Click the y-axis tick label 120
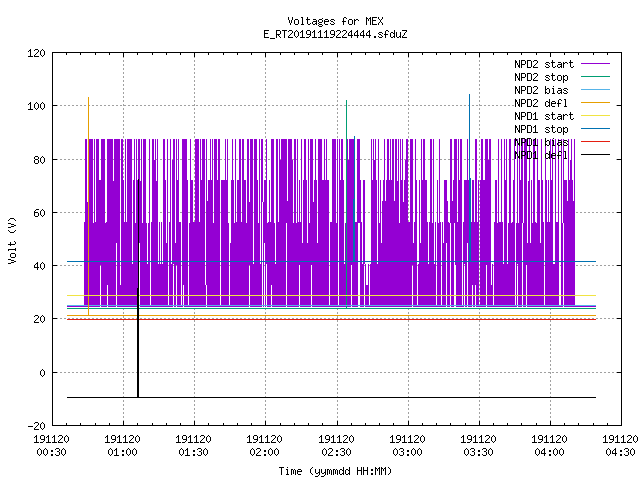The image size is (640, 480). pos(36,53)
